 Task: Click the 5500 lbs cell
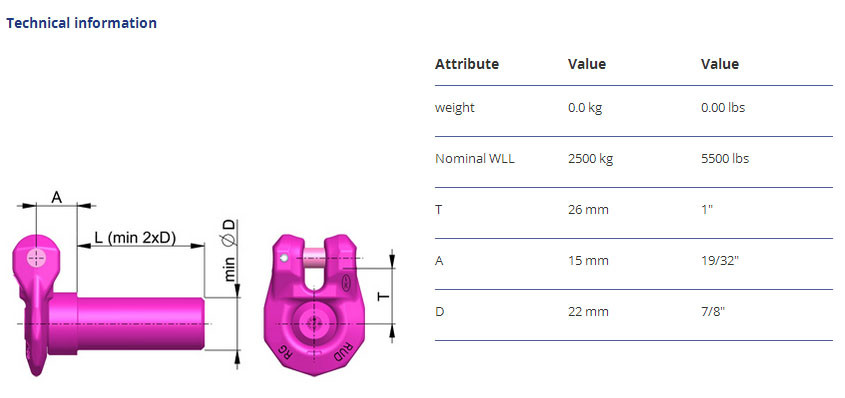tap(725, 159)
